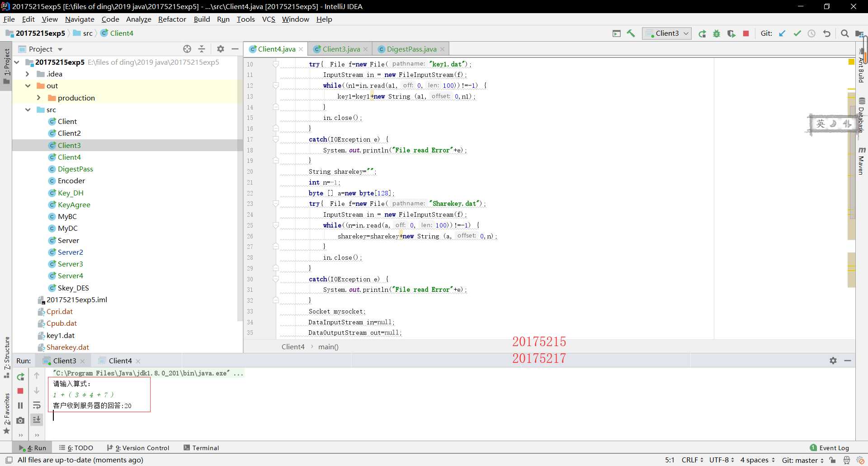
Task: Select Skey_DES class in project tree
Action: click(x=73, y=288)
